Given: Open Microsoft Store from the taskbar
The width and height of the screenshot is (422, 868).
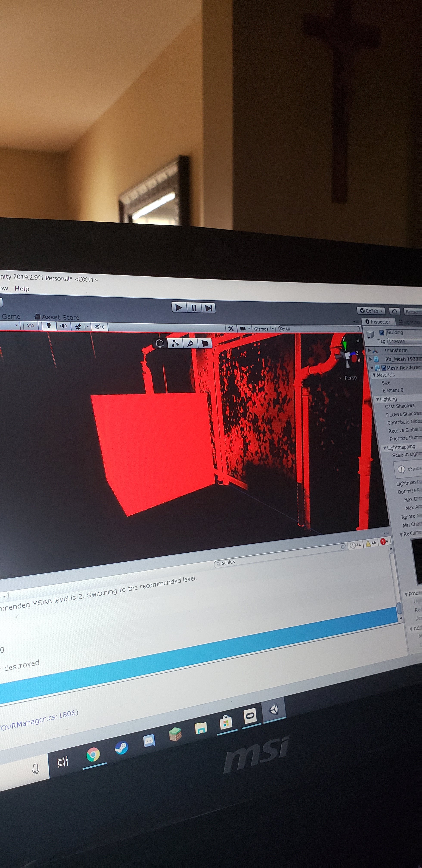Looking at the screenshot, I should coord(226,722).
